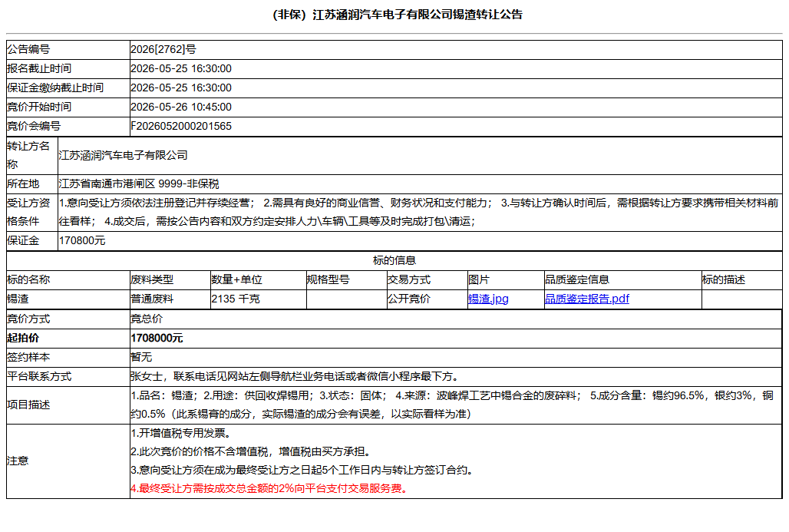Select transferor name 江苏涵润汽车电子有限公司 in table
789x532 pixels.
pyautogui.click(x=124, y=156)
